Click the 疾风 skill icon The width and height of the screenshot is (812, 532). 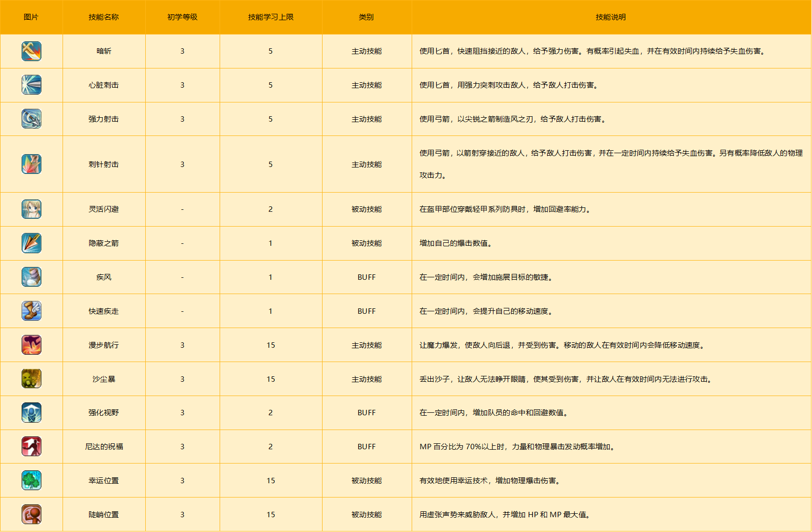click(x=32, y=277)
